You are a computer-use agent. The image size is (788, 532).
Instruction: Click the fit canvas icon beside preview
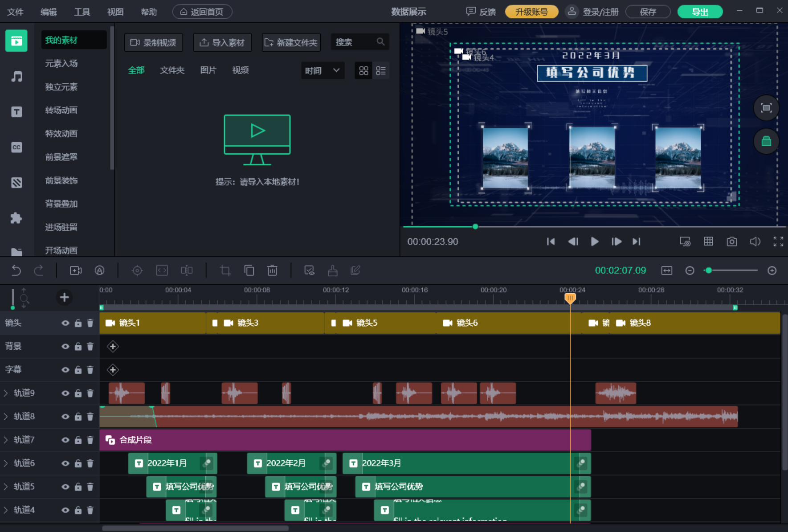[x=766, y=108]
